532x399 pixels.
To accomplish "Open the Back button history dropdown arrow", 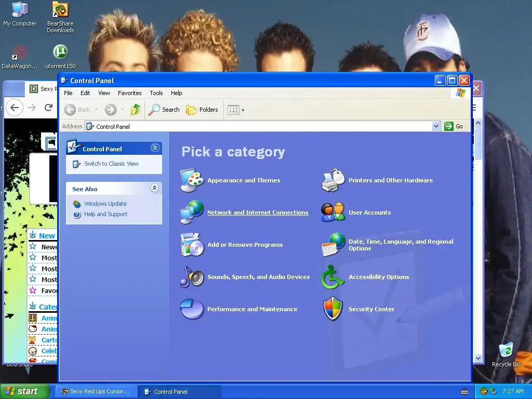I will click(96, 110).
